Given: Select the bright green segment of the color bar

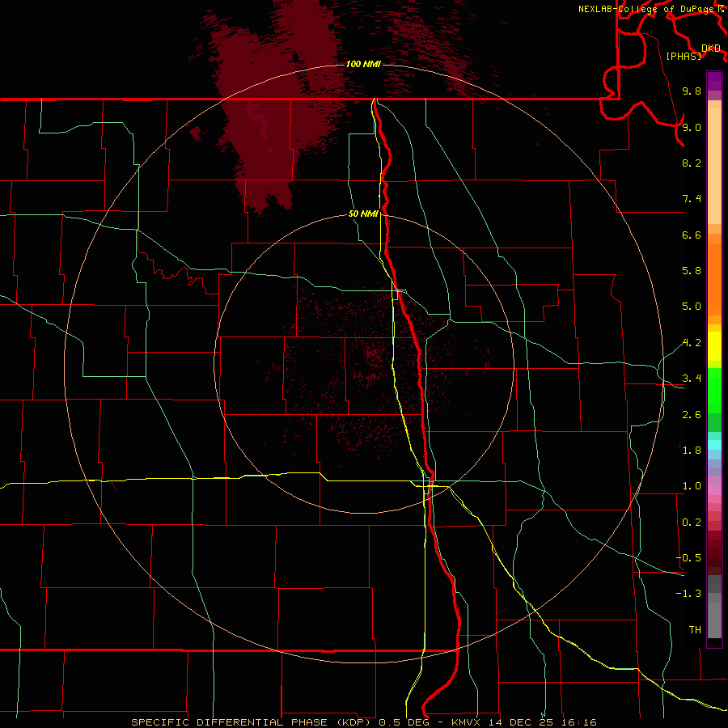Looking at the screenshot, I should (714, 389).
